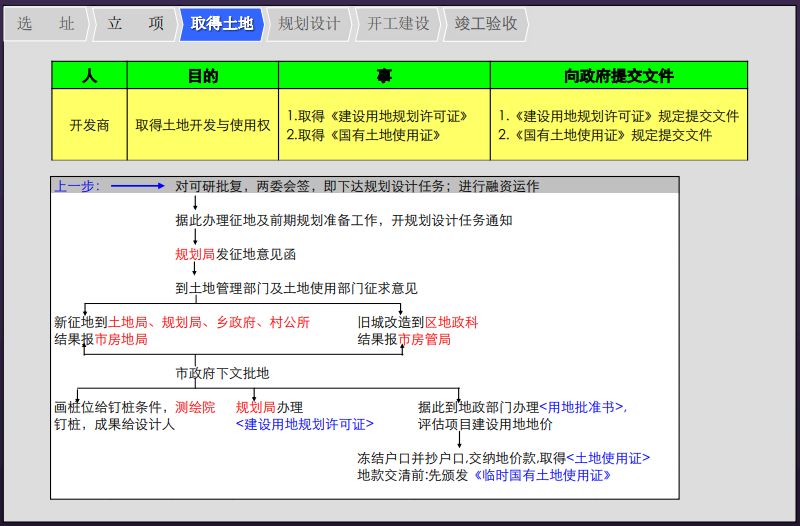Click the red 市房管局 text

[424, 339]
